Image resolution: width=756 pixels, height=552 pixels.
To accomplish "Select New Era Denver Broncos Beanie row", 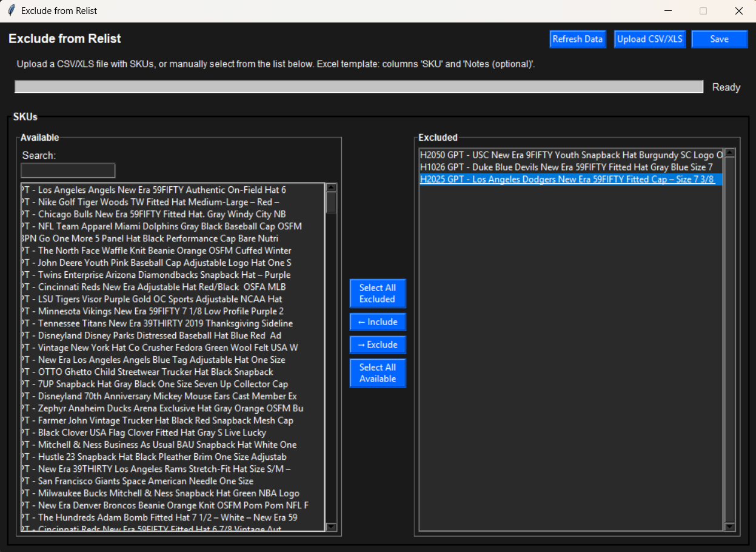I will [x=173, y=505].
